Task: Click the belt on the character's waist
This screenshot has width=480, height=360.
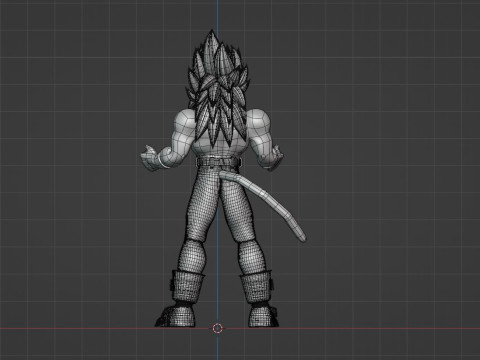Action: [x=219, y=162]
